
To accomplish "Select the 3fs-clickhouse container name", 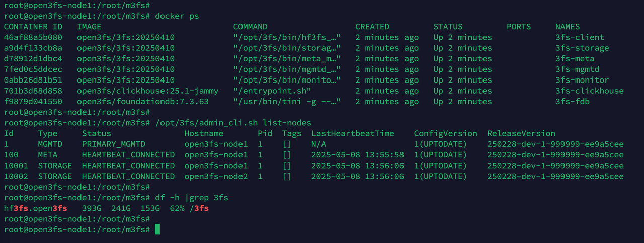I will [x=590, y=91].
